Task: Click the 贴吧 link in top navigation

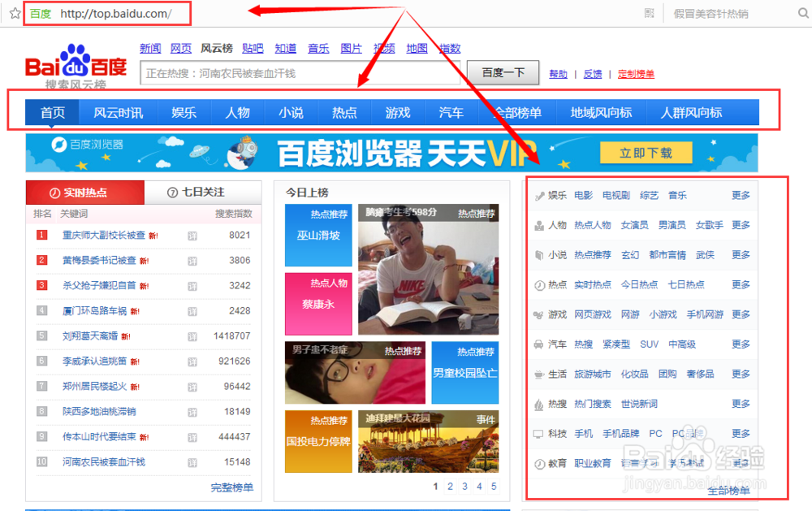Action: 253,48
